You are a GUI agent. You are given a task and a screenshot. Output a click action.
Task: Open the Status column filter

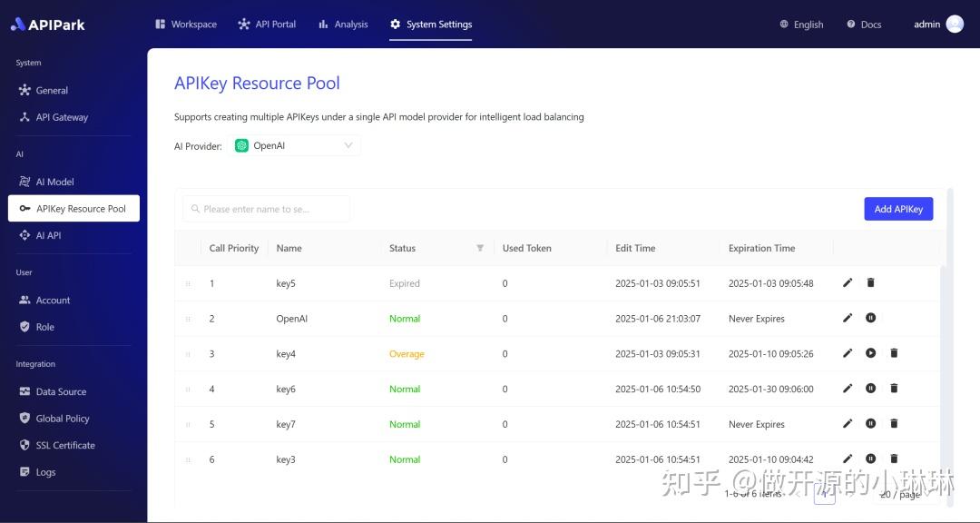[480, 247]
